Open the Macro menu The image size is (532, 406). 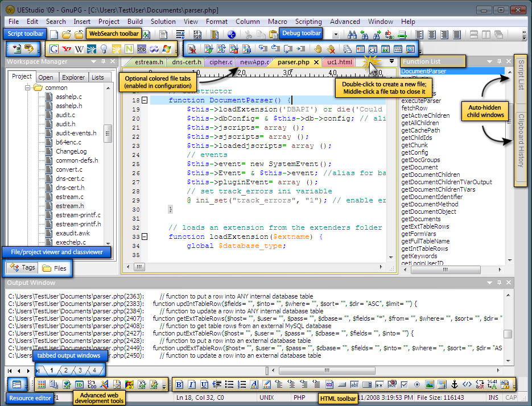278,22
